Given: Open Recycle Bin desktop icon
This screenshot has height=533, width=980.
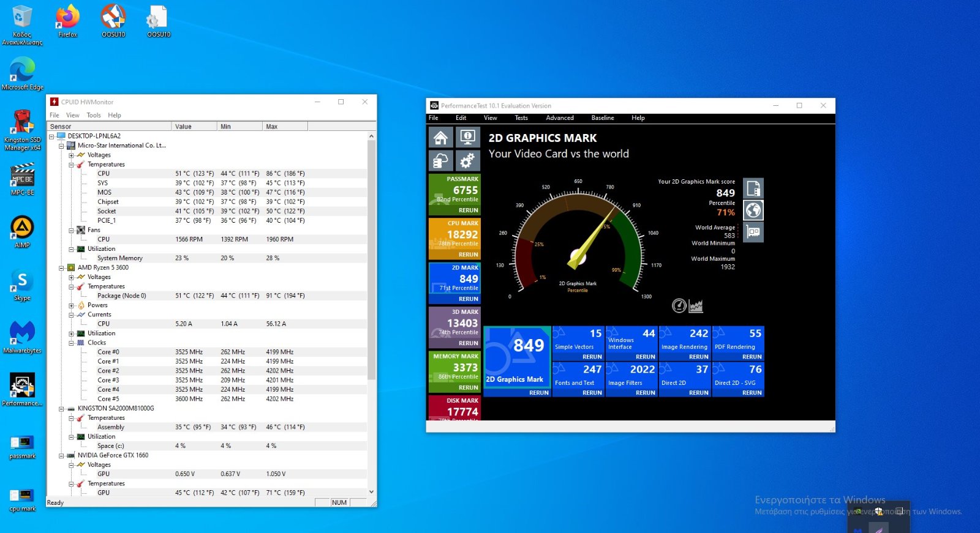Looking at the screenshot, I should 22,25.
